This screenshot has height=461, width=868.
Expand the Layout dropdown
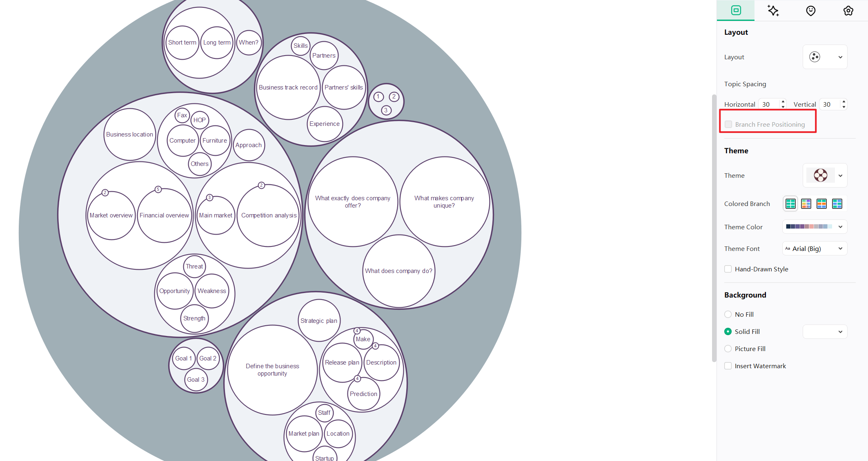coord(840,56)
